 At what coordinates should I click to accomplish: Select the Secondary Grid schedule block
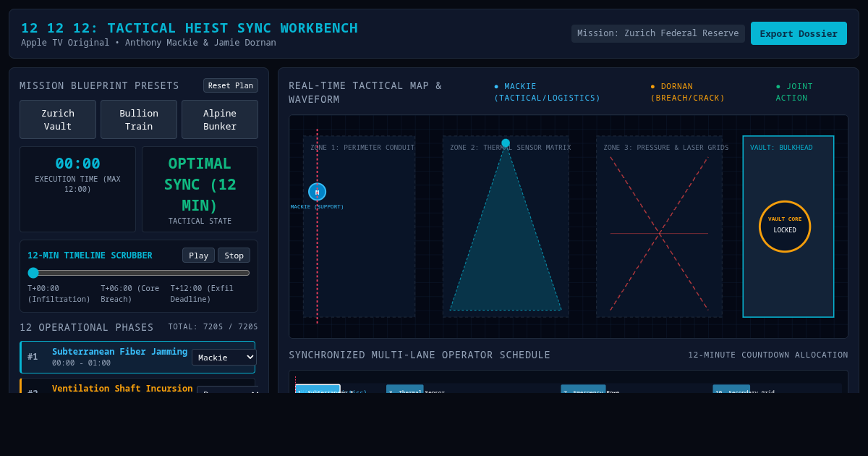coord(731,389)
